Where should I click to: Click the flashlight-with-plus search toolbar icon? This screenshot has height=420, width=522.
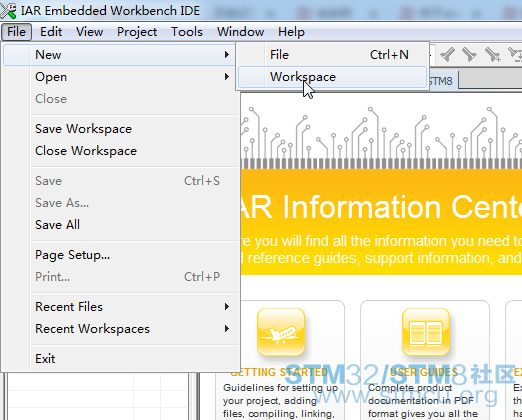[492, 54]
